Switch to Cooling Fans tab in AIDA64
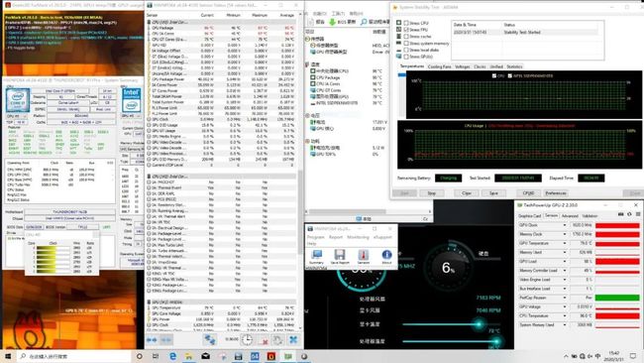 [x=439, y=66]
